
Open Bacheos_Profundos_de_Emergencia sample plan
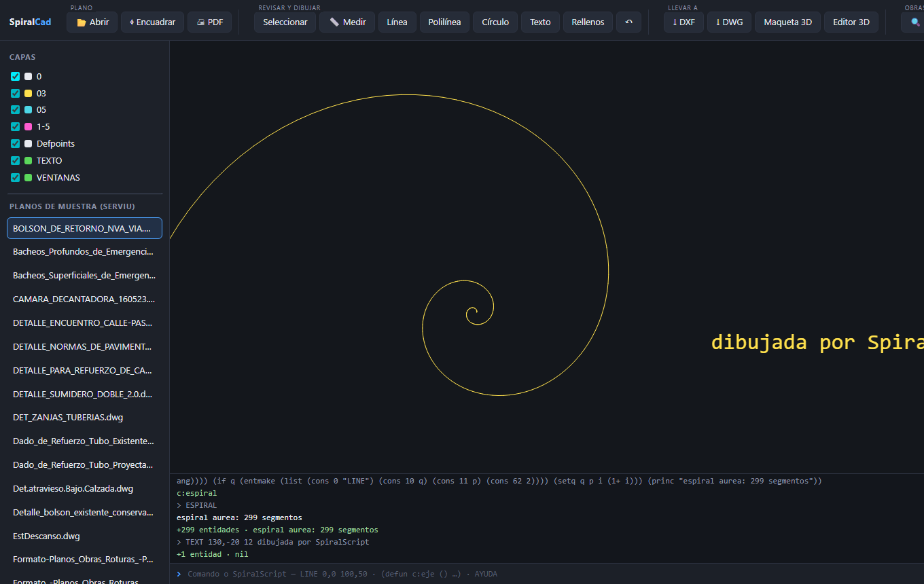coord(84,252)
